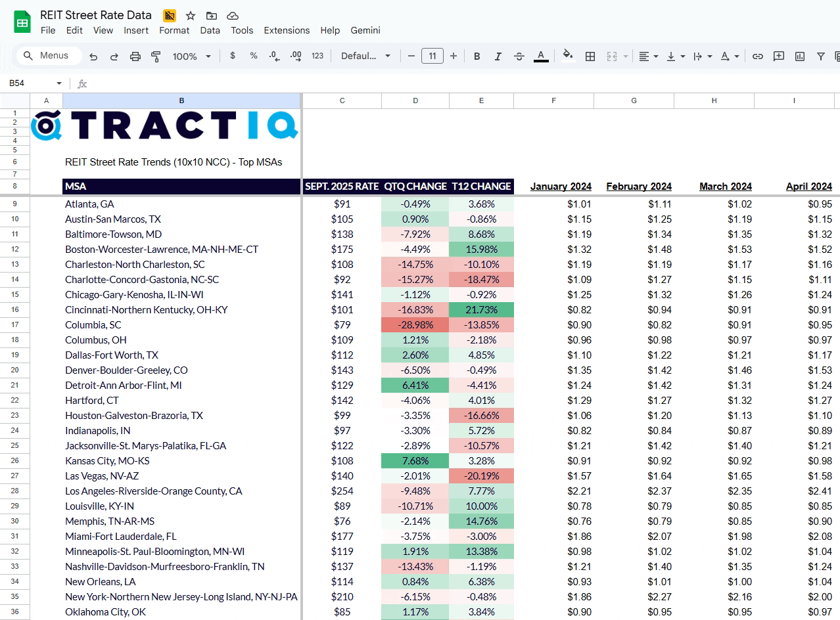
Task: Toggle bold formatting
Action: tap(477, 56)
